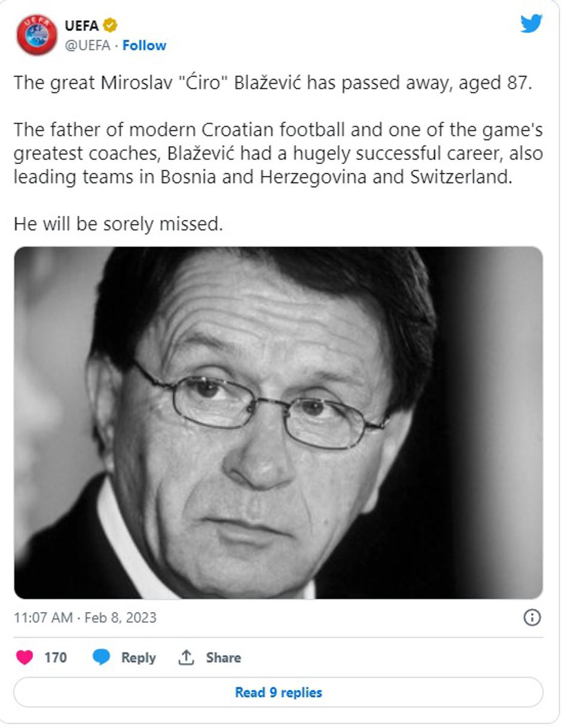Click the paragraph about modern Croatian football
This screenshot has height=728, width=562.
tap(278, 153)
